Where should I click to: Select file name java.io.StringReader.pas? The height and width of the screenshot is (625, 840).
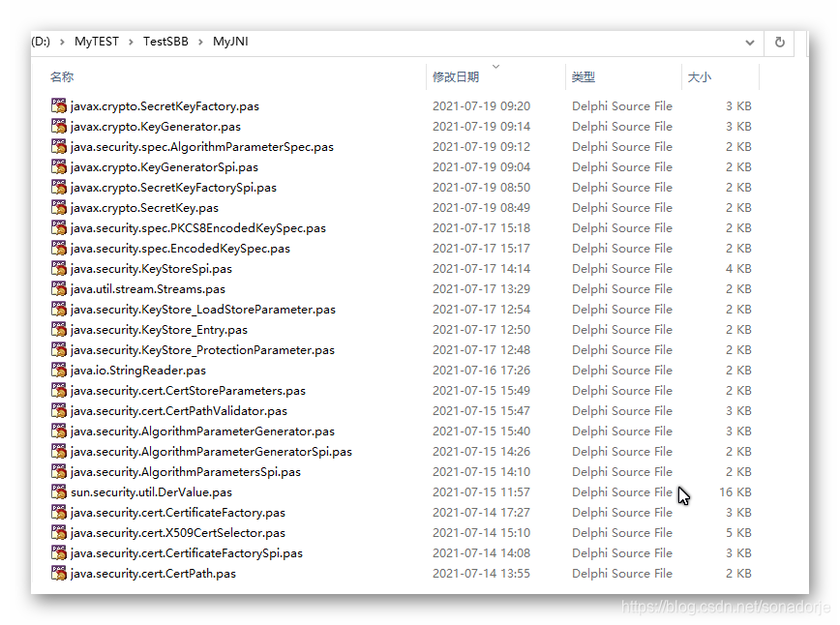pos(137,371)
